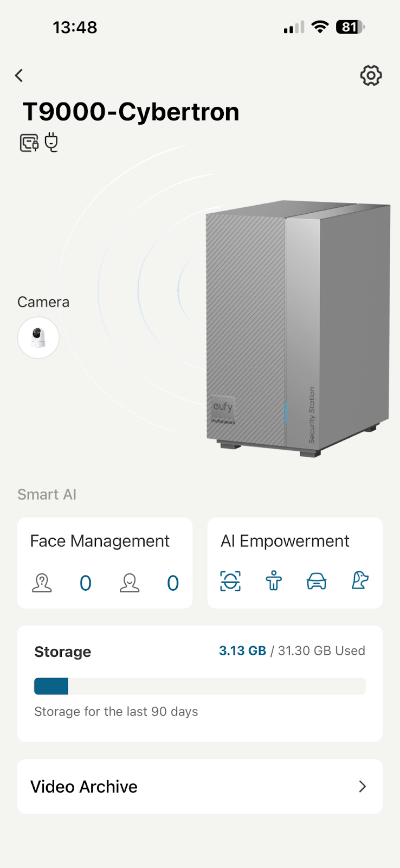Tap the 3.13 GB used storage text
The width and height of the screenshot is (400, 868).
(242, 650)
